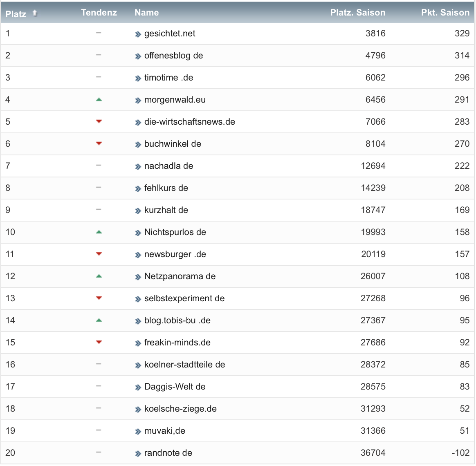Sort by the Platz column header
This screenshot has width=476, height=466.
[x=16, y=13]
